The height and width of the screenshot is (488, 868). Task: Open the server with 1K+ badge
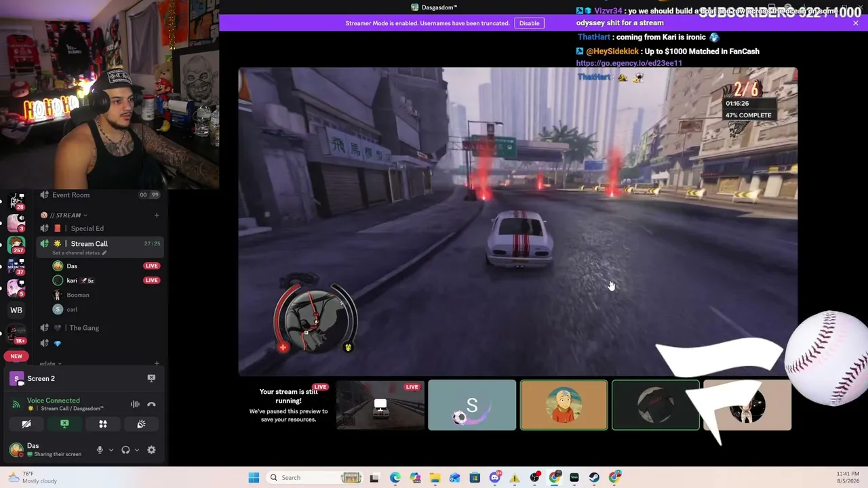pyautogui.click(x=16, y=334)
